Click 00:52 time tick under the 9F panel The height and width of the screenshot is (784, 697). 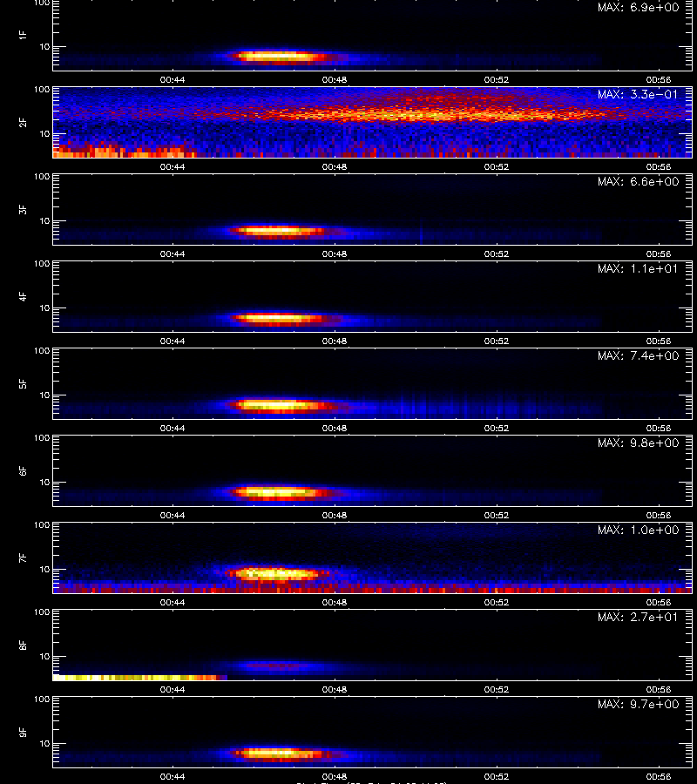point(497,776)
